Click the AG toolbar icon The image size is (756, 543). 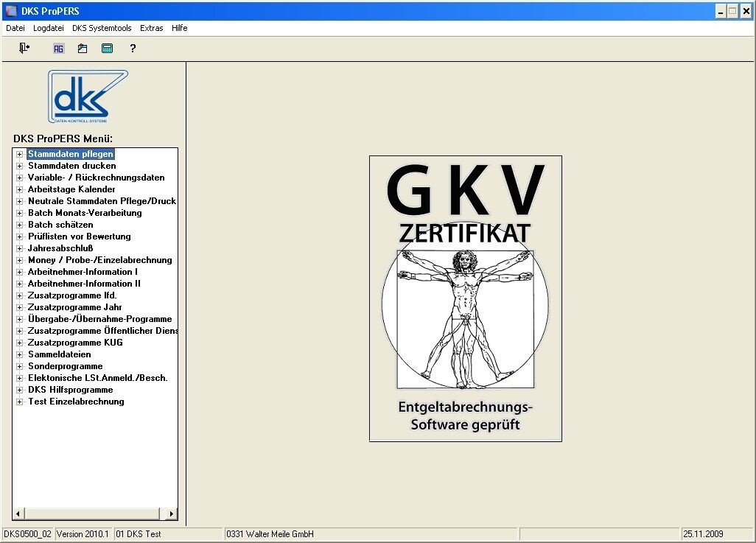pyautogui.click(x=58, y=48)
